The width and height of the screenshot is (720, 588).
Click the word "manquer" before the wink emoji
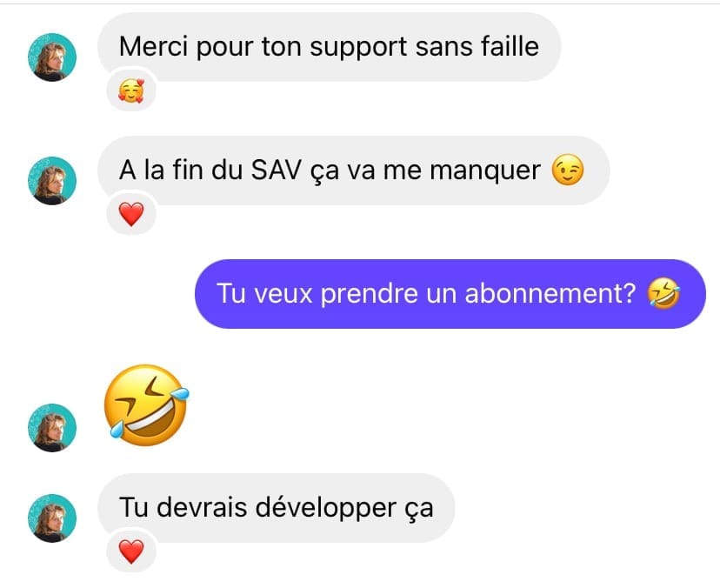pyautogui.click(x=485, y=170)
